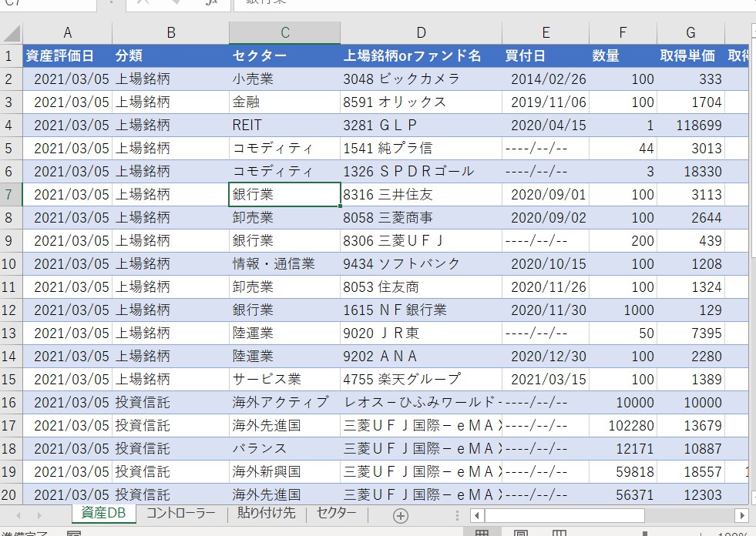Select acquisition price 7395 cell
Viewport: 756px width, 536px height.
pos(690,333)
